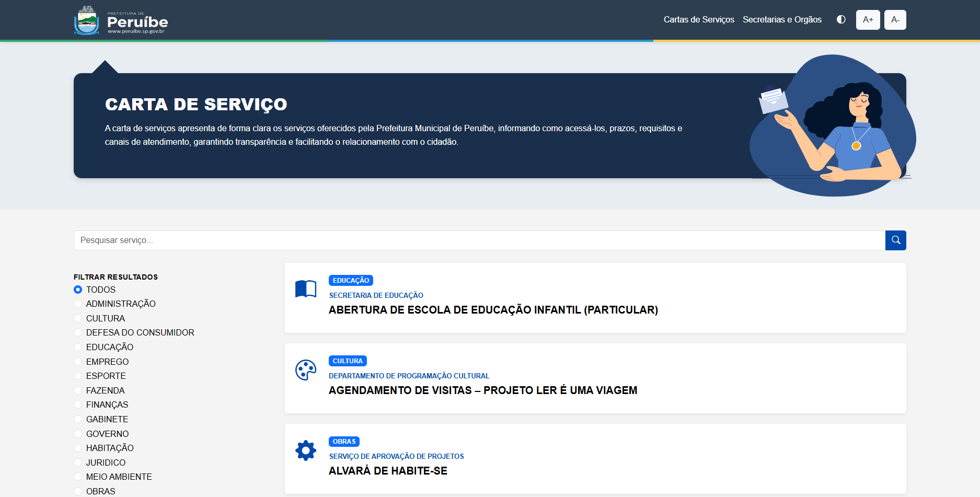Focus the Pesquisar serviço search field
Screen dimensions: 980x497
[x=479, y=240]
